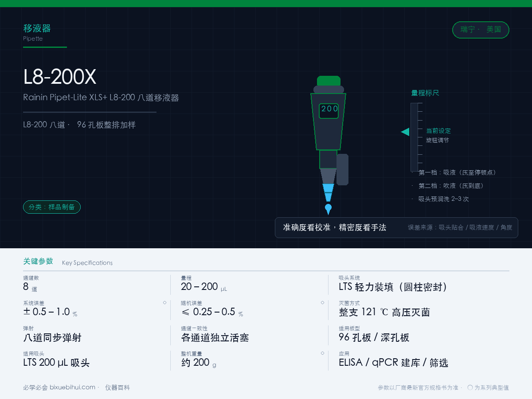Click the 移液器 heading
This screenshot has width=532, height=399.
37,28
